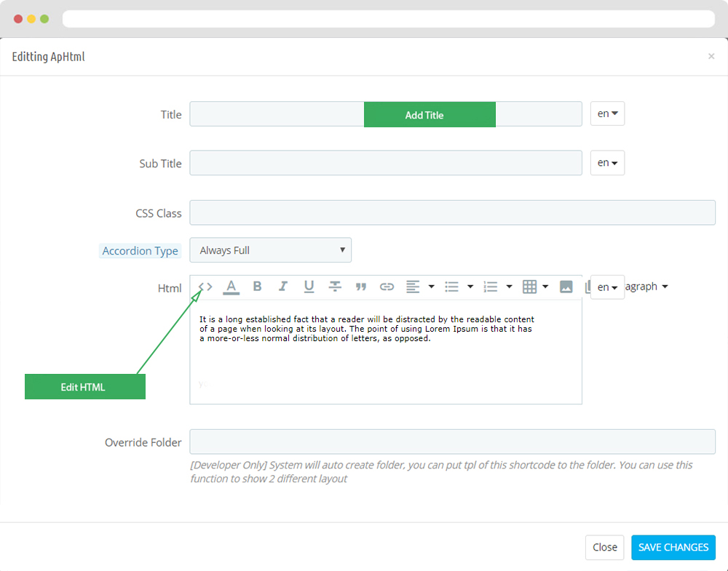Image resolution: width=728 pixels, height=571 pixels.
Task: Click inside the Html editor text area
Action: point(386,353)
